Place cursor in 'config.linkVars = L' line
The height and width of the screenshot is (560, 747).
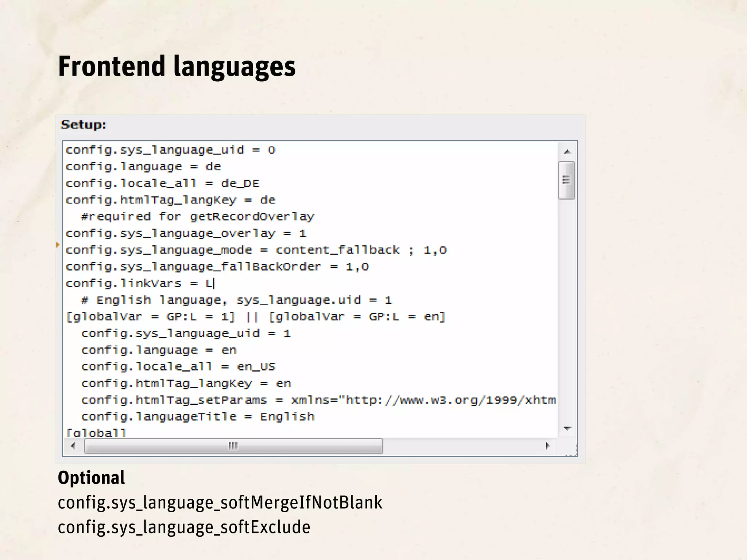140,283
